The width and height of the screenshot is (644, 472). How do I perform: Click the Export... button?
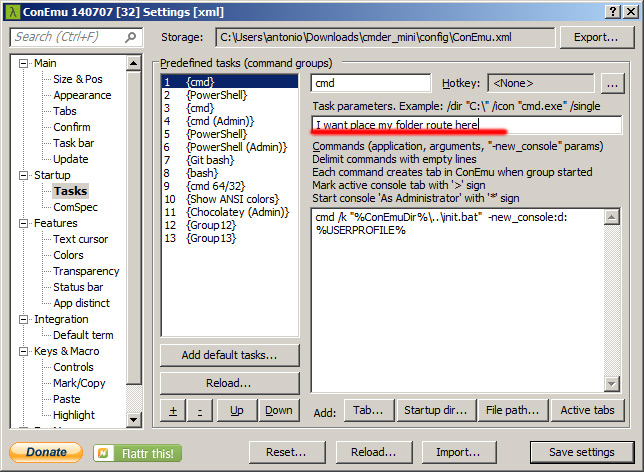596,38
